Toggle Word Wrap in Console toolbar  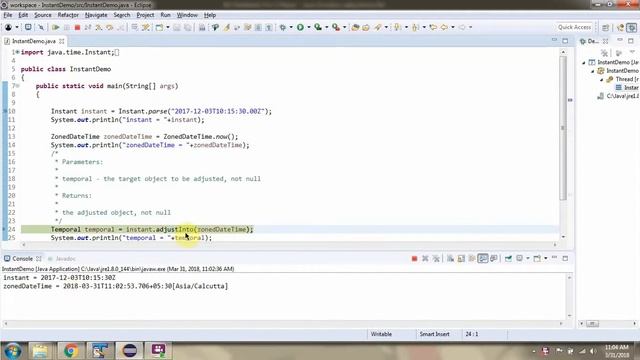(x=472, y=258)
